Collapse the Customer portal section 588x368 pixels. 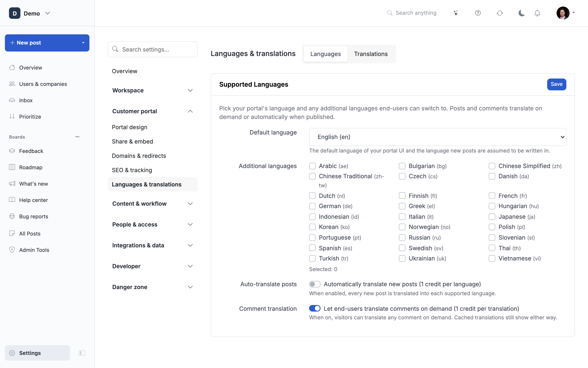coord(153,111)
